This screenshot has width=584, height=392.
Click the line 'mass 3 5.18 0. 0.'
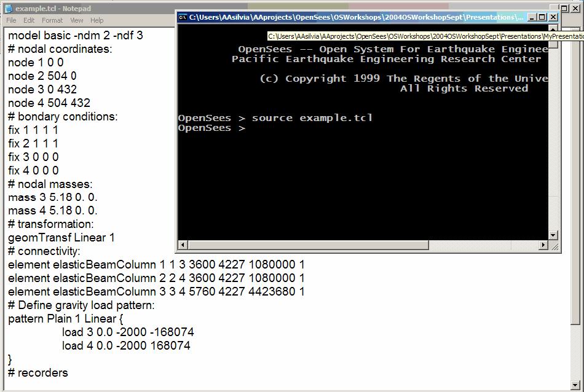pos(52,197)
